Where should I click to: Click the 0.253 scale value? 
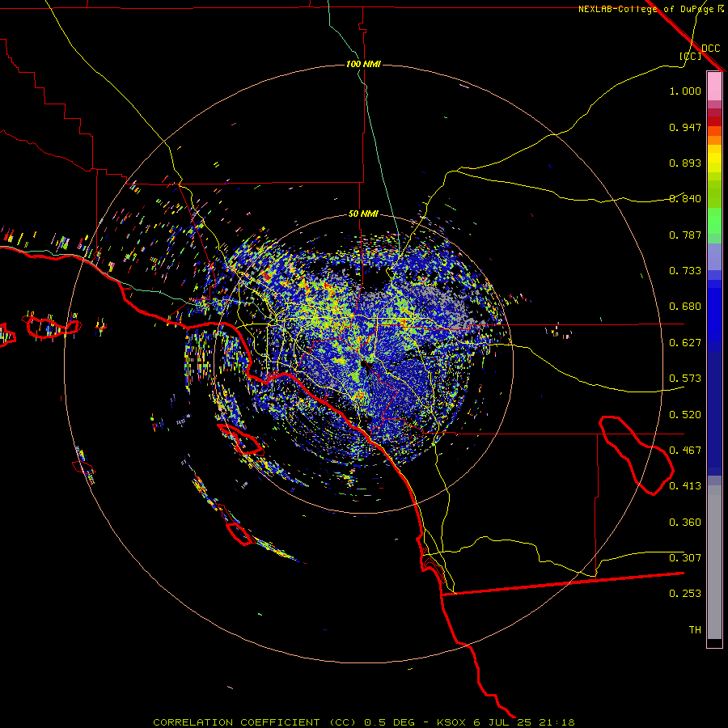coord(685,594)
